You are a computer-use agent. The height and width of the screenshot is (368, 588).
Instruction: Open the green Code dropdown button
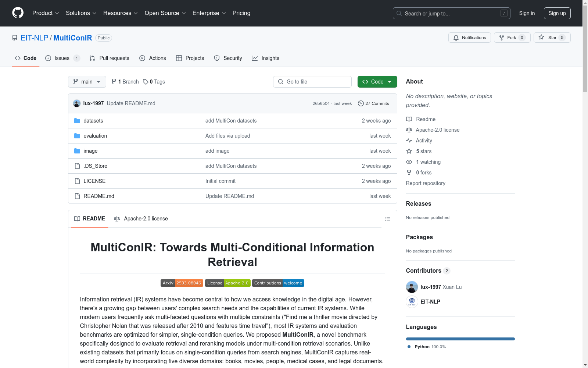pos(377,82)
